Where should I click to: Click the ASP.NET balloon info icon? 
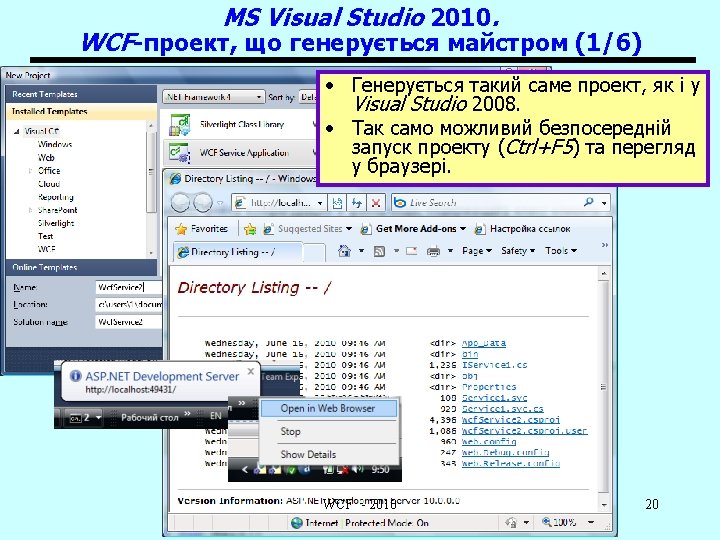click(75, 376)
